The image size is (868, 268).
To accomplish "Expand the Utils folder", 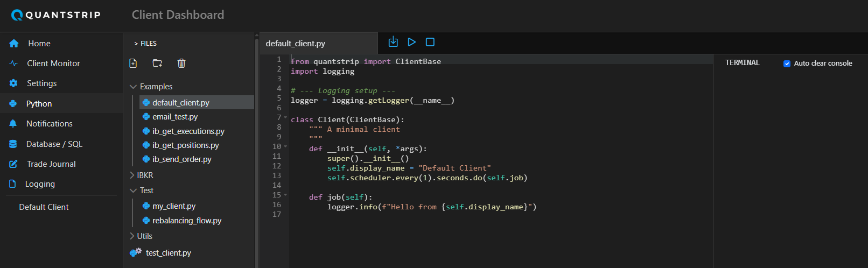I will click(x=132, y=236).
